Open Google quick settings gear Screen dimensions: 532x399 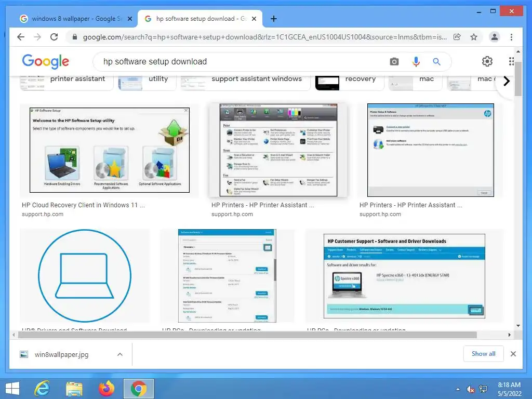(x=487, y=61)
